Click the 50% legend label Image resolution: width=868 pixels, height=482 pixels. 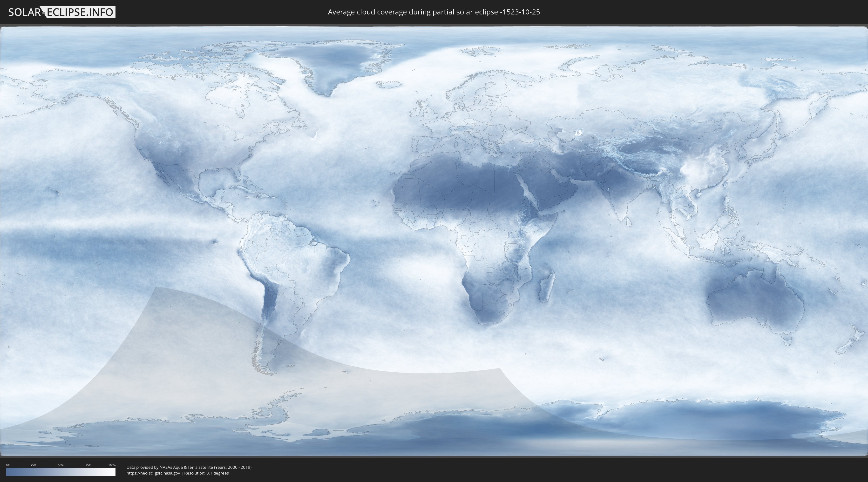(61, 465)
